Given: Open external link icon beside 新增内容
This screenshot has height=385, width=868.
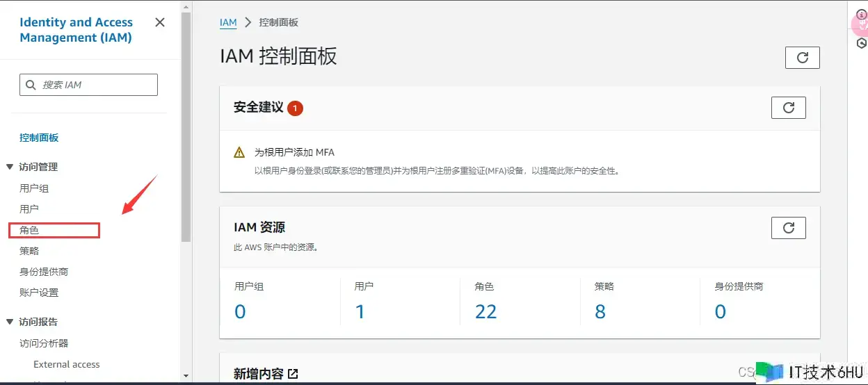Looking at the screenshot, I should coord(293,374).
